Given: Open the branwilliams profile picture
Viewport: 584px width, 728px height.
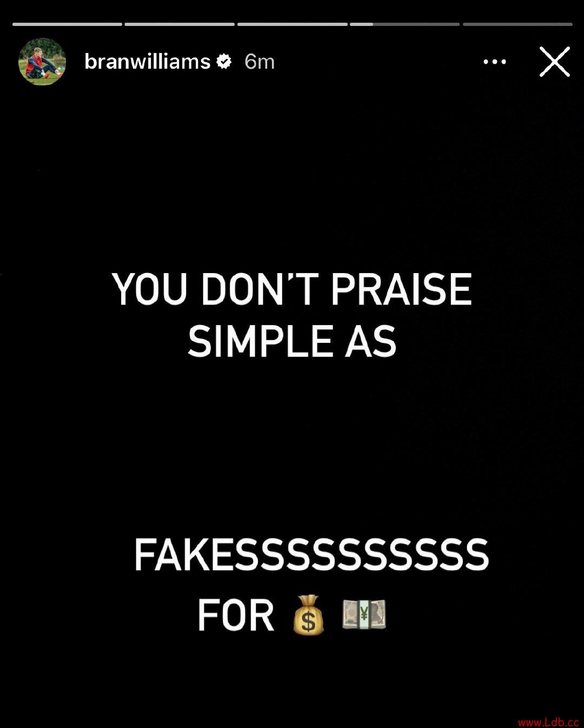Looking at the screenshot, I should [42, 62].
